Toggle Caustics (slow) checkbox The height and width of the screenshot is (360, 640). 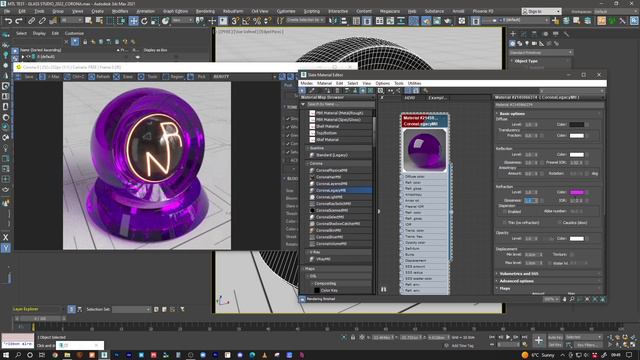point(560,222)
